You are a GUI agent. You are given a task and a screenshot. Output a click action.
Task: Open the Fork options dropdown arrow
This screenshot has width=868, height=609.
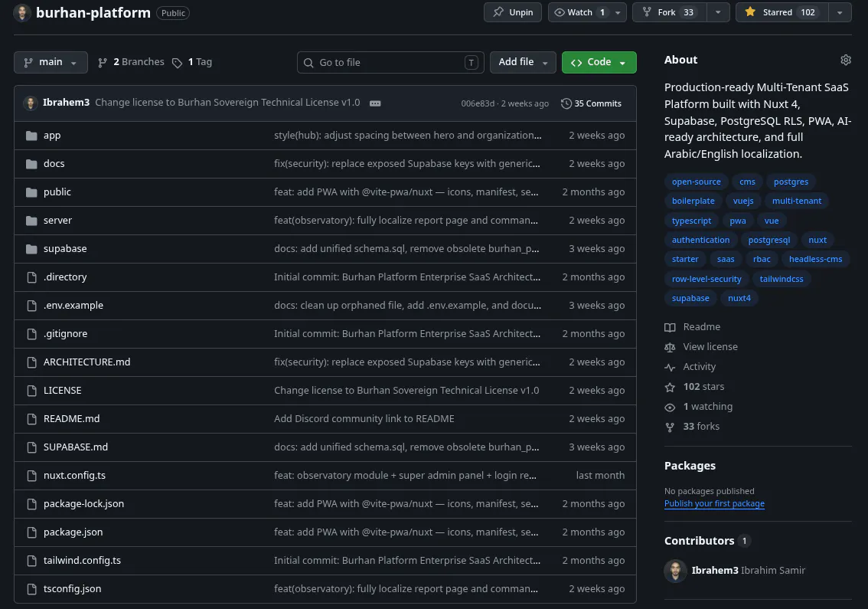point(718,12)
